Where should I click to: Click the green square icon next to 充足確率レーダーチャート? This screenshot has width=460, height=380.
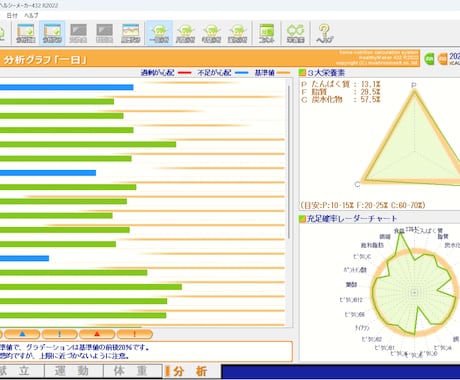click(302, 219)
